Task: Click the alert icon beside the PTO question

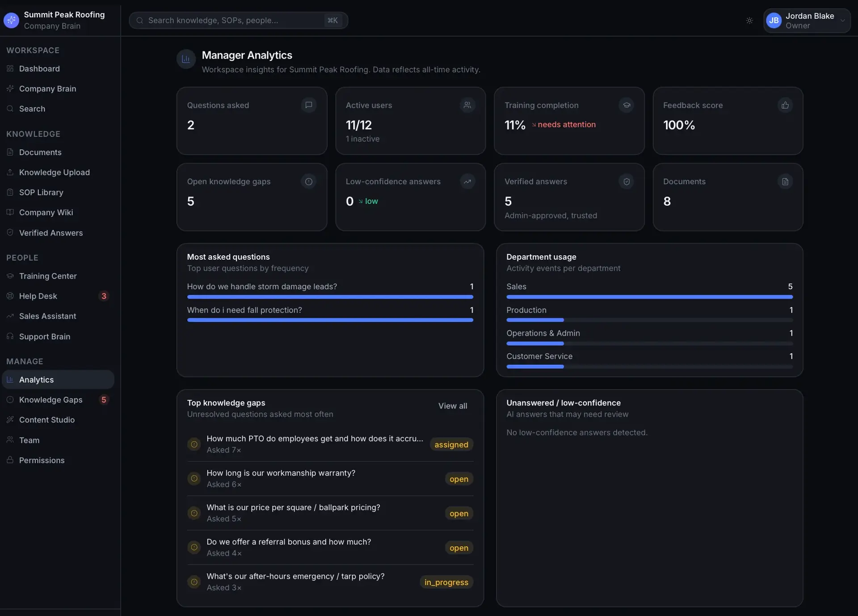Action: pos(194,444)
